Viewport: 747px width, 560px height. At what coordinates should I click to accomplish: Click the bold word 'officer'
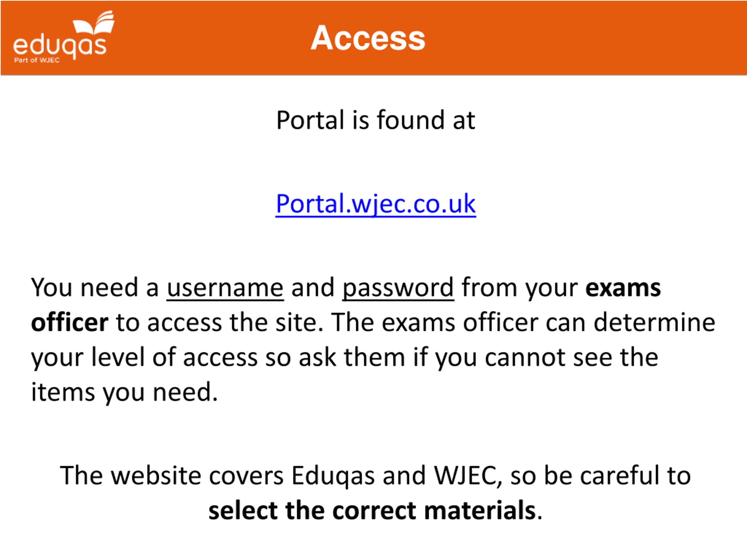pos(69,323)
